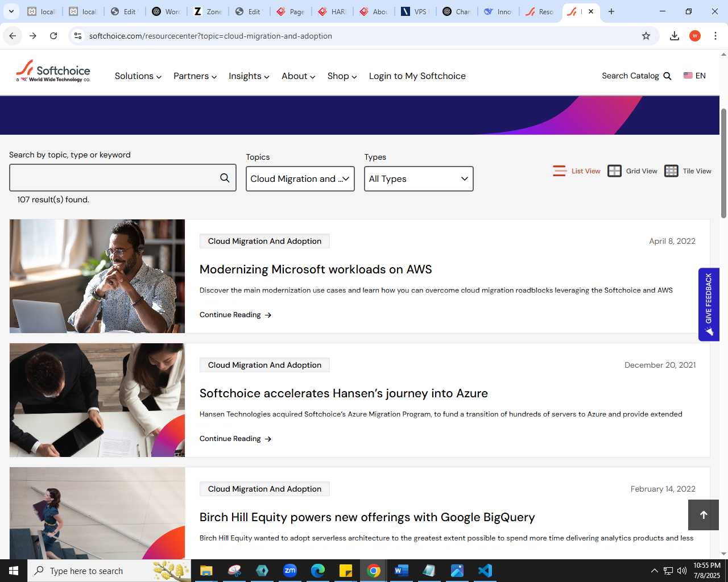Click the man with headset thumbnail
The width and height of the screenshot is (728, 582).
(97, 276)
